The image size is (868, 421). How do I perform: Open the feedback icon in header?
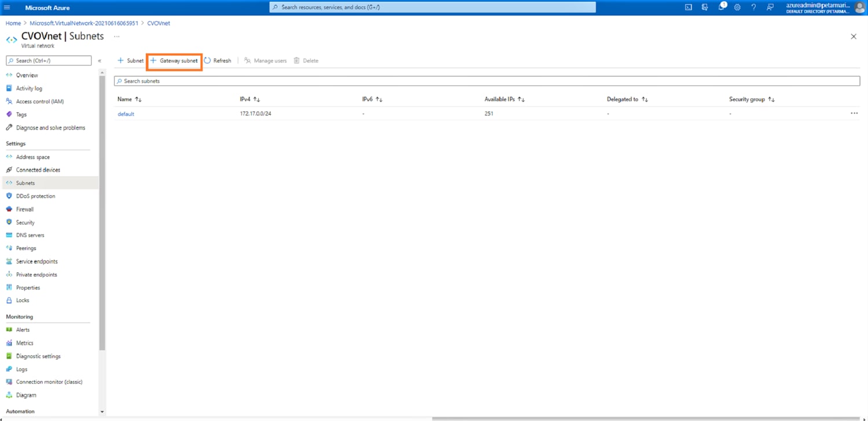770,8
